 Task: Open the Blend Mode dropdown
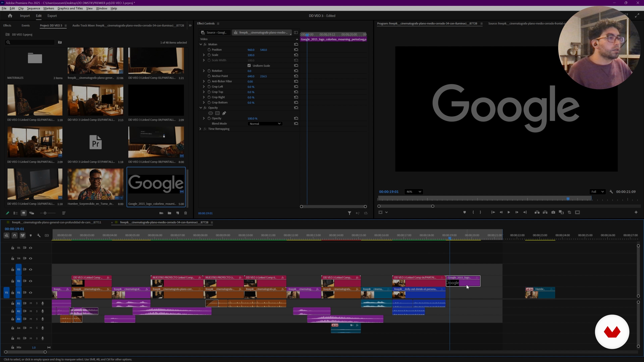tap(265, 124)
